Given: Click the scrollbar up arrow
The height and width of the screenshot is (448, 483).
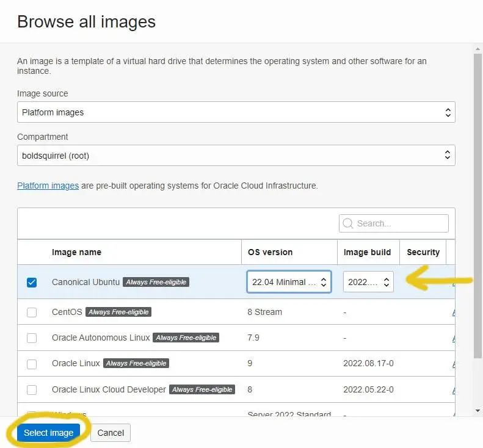Looking at the screenshot, I should 478,49.
